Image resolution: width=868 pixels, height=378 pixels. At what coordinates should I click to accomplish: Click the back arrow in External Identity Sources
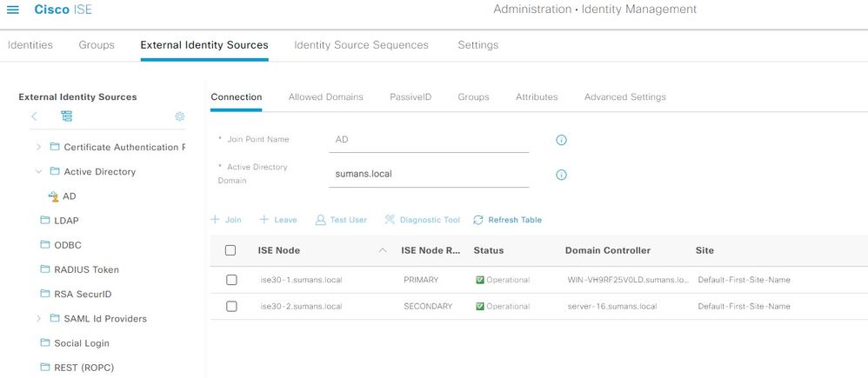coord(34,116)
